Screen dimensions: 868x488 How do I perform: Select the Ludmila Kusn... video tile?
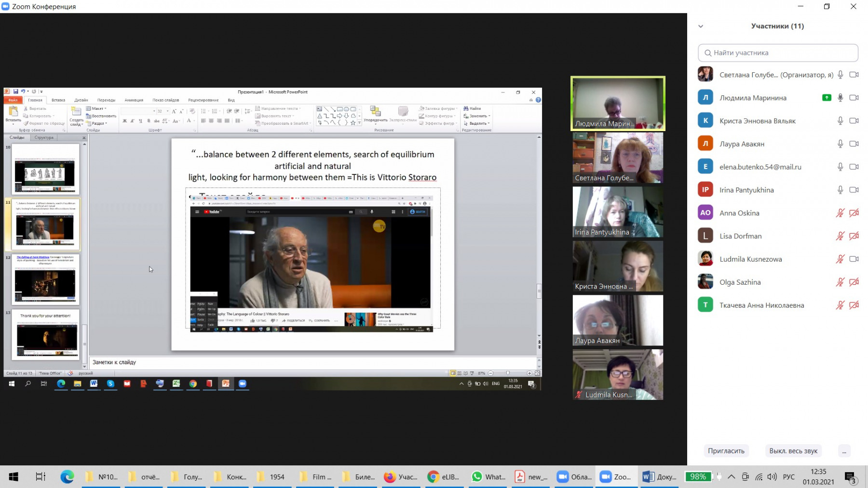click(x=618, y=375)
